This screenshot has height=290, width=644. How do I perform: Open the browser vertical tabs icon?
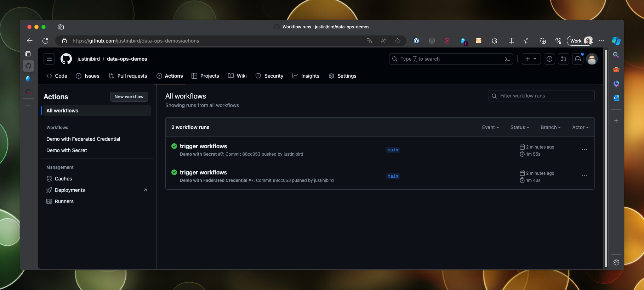pos(28,54)
